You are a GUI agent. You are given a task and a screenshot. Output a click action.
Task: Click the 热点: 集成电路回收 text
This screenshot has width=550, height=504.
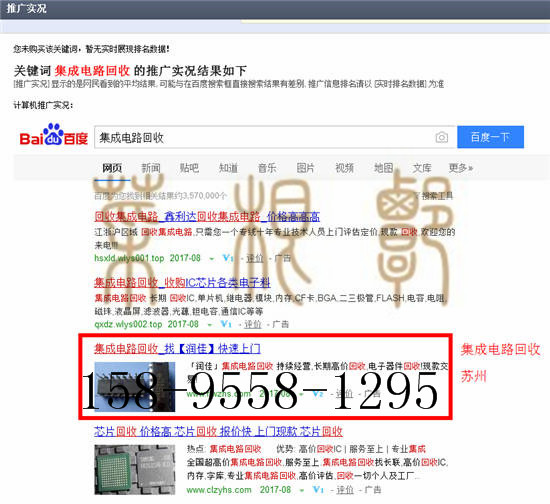[x=224, y=449]
